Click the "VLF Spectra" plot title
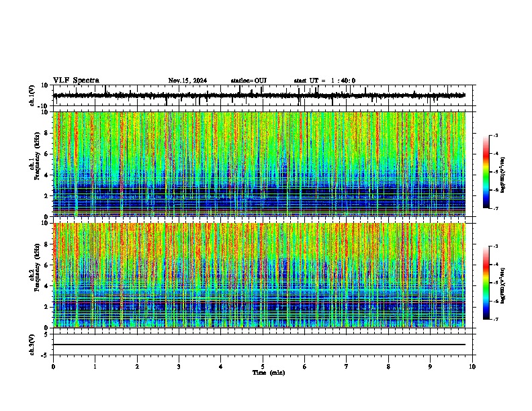Screen dimensions: 532x411 click(76, 81)
